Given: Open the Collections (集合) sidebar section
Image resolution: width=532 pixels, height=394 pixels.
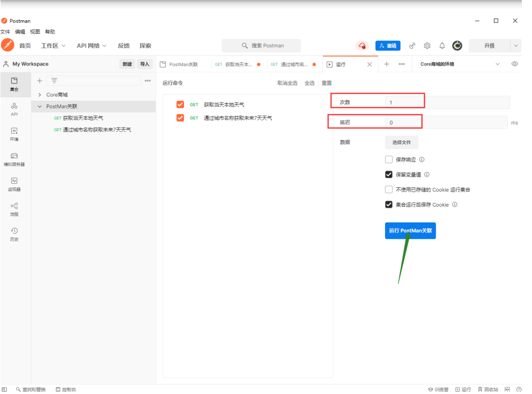Looking at the screenshot, I should click(x=14, y=84).
